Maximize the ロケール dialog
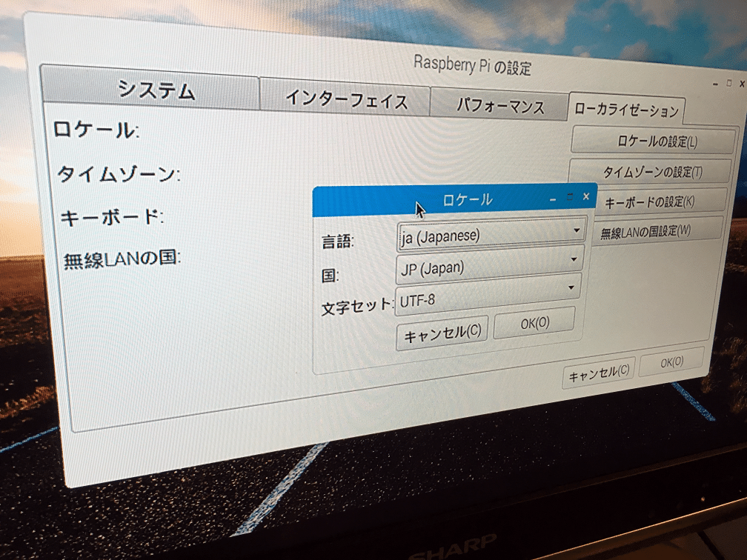 [x=570, y=197]
